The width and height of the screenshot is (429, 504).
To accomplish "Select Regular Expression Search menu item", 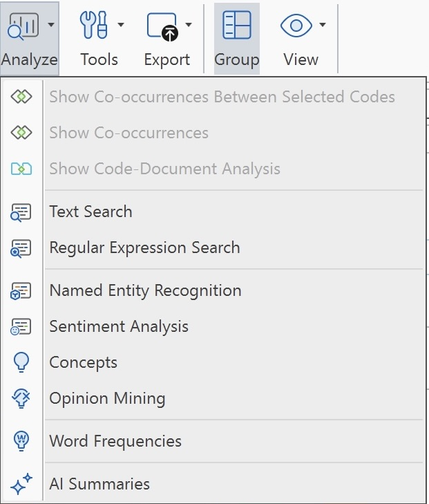I will coord(144,248).
